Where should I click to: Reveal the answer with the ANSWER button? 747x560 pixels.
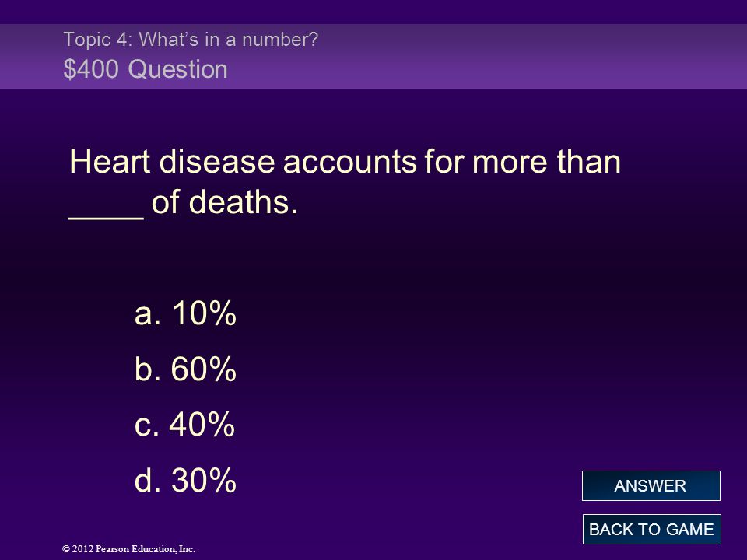(x=651, y=485)
